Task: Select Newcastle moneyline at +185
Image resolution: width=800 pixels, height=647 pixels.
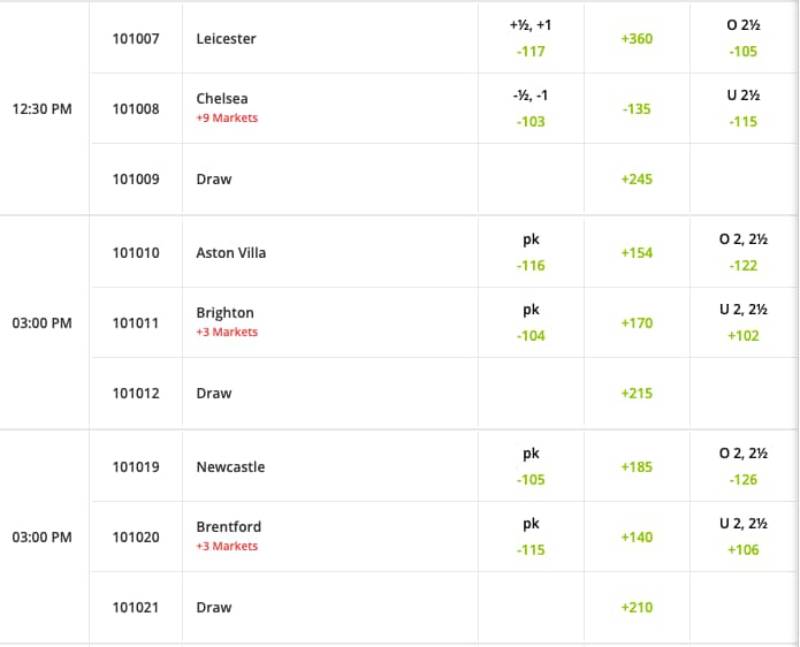Action: pos(636,466)
